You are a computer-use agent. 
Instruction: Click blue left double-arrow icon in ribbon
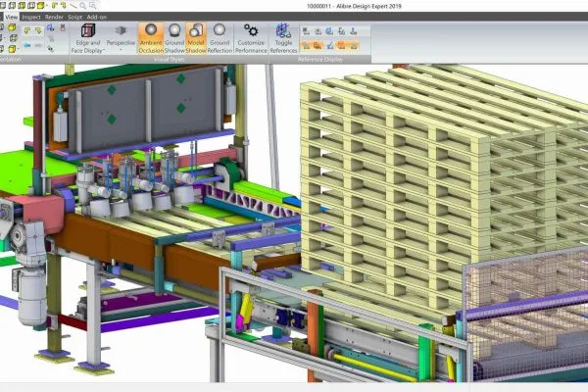pos(27,45)
